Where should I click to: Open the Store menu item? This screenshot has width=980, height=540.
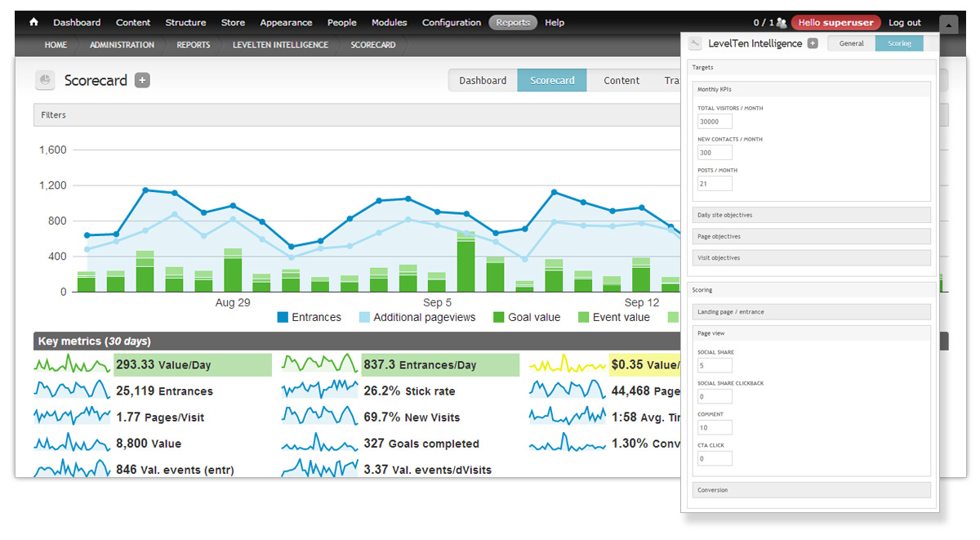233,23
